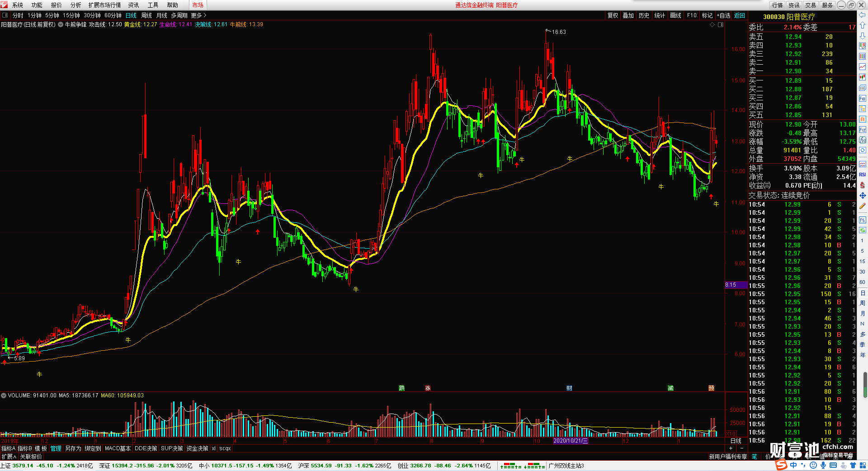Image resolution: width=868 pixels, height=471 pixels.
Task: Click the FIZ sidebar icon
Action: point(862,130)
